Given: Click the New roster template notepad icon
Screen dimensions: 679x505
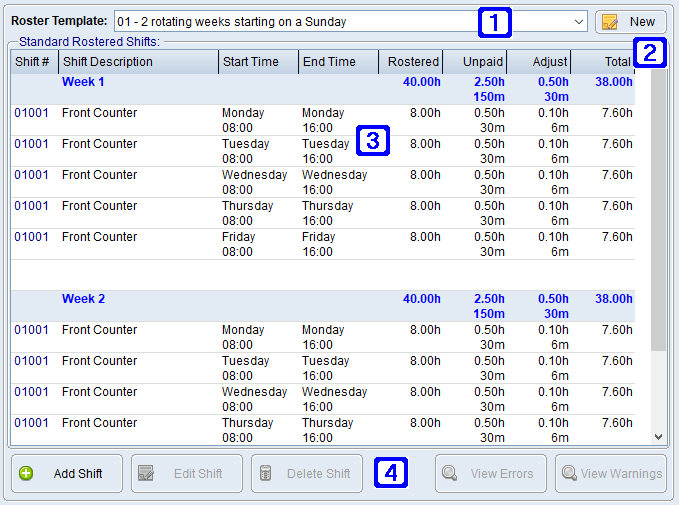Looking at the screenshot, I should (x=611, y=21).
